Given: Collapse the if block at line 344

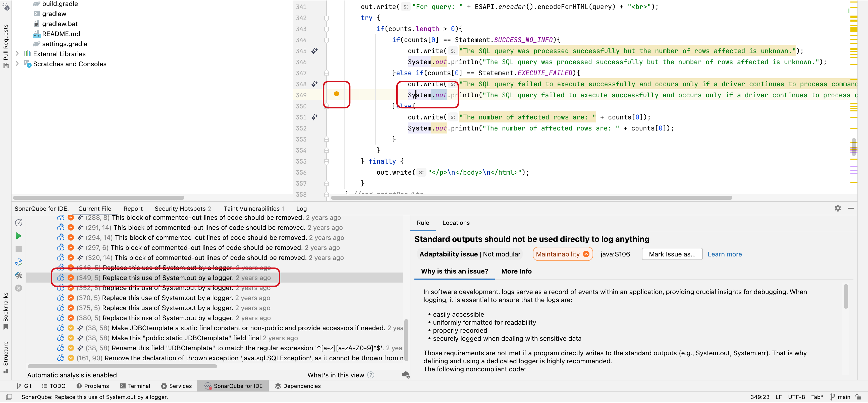Looking at the screenshot, I should point(326,40).
